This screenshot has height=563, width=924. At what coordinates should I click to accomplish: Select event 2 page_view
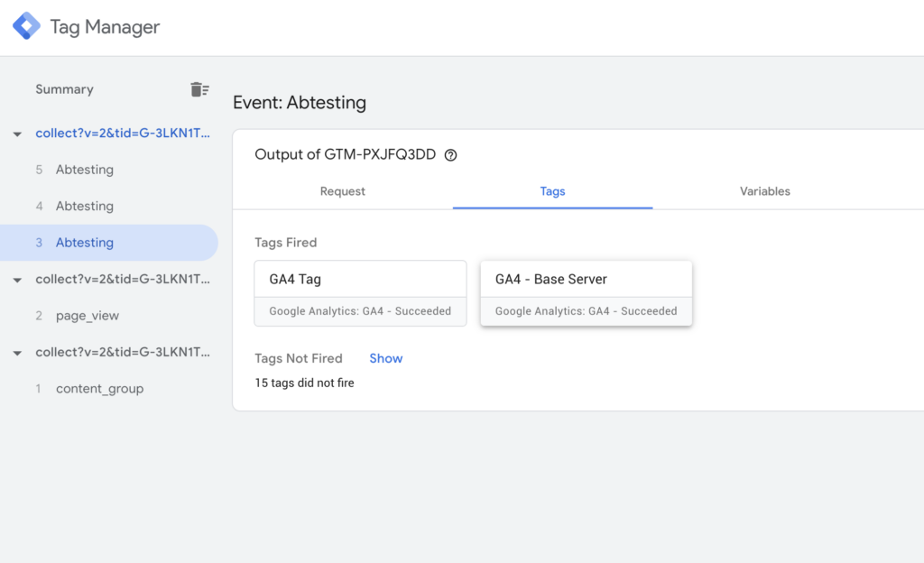[109, 316]
